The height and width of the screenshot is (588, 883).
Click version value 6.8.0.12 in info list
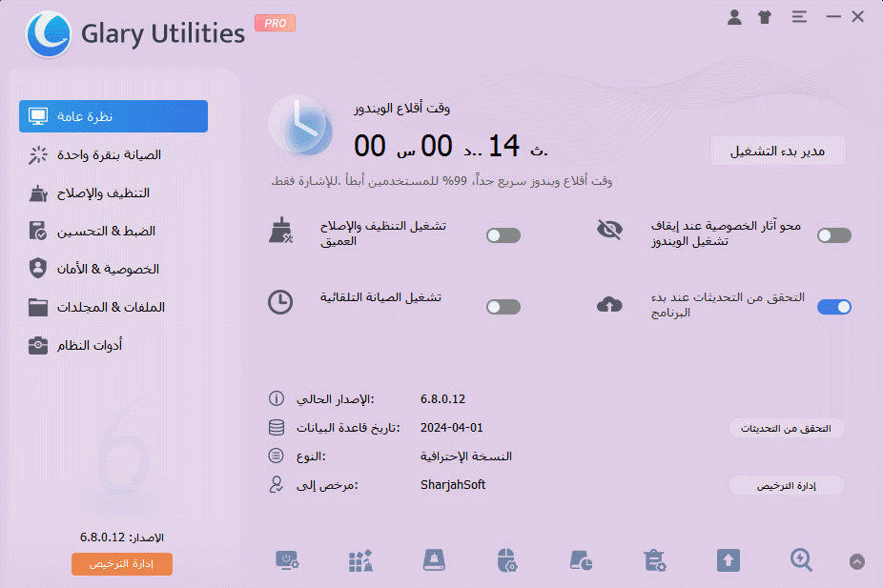pyautogui.click(x=442, y=399)
